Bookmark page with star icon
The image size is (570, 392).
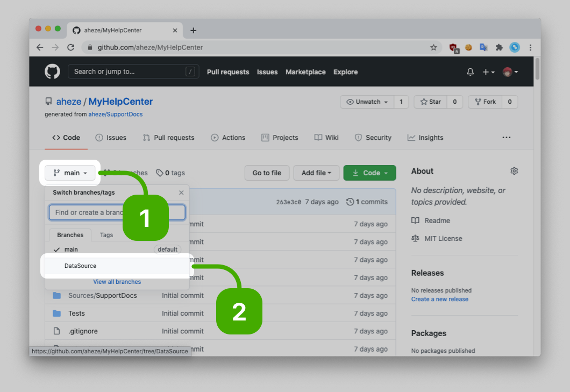click(433, 47)
